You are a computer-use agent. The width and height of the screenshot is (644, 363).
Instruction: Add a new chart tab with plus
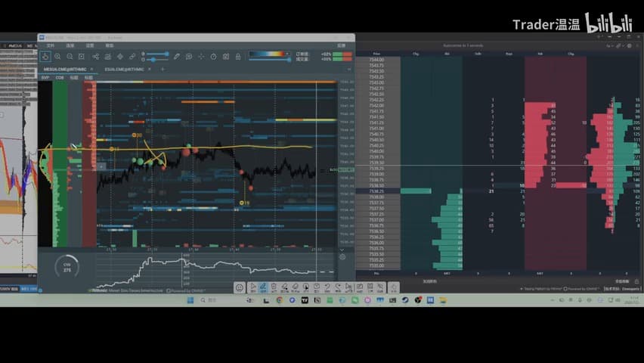(163, 69)
